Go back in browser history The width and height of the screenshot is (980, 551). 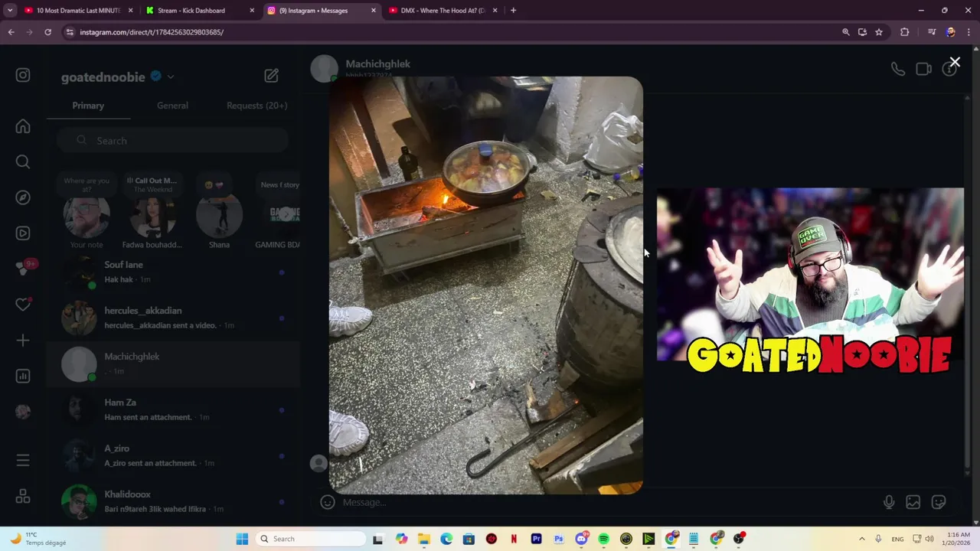[x=11, y=32]
